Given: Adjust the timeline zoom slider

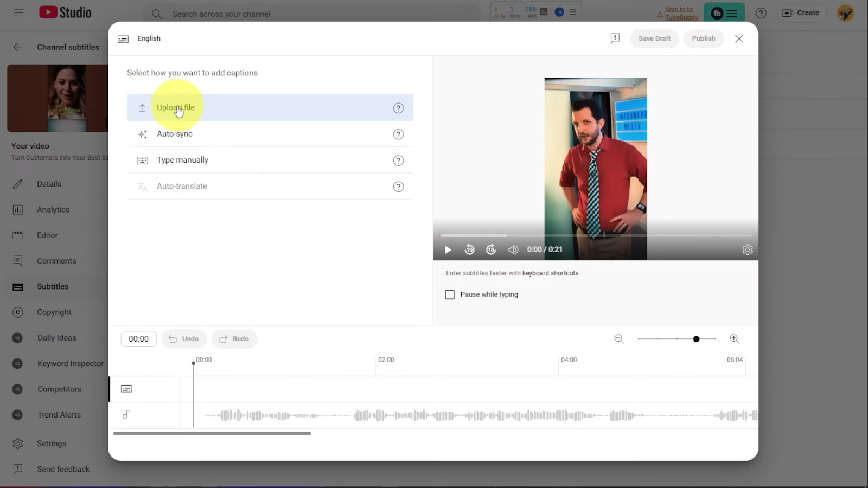Looking at the screenshot, I should [696, 339].
